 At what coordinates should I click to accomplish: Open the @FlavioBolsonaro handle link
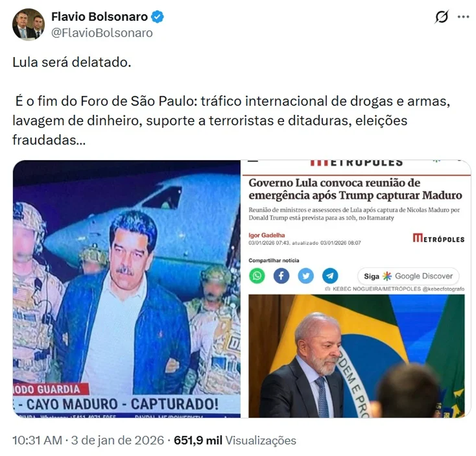click(102, 33)
